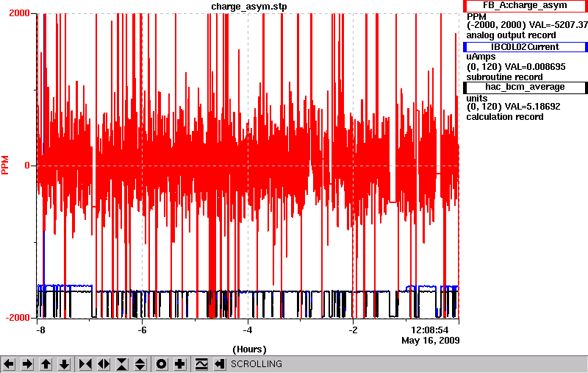This screenshot has width=588, height=373.
Task: Click the 'calculation record' description
Action: click(505, 117)
